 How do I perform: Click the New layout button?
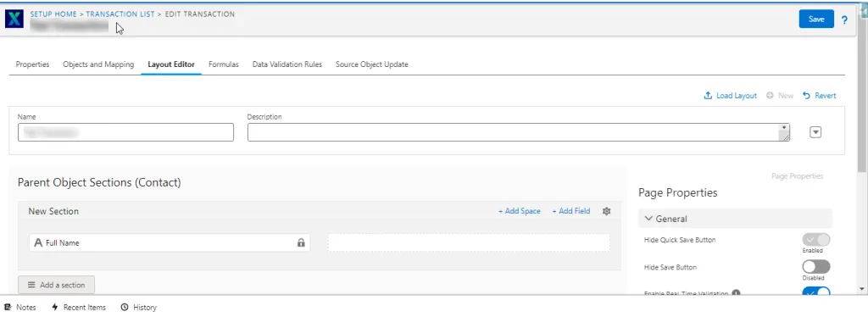(780, 96)
